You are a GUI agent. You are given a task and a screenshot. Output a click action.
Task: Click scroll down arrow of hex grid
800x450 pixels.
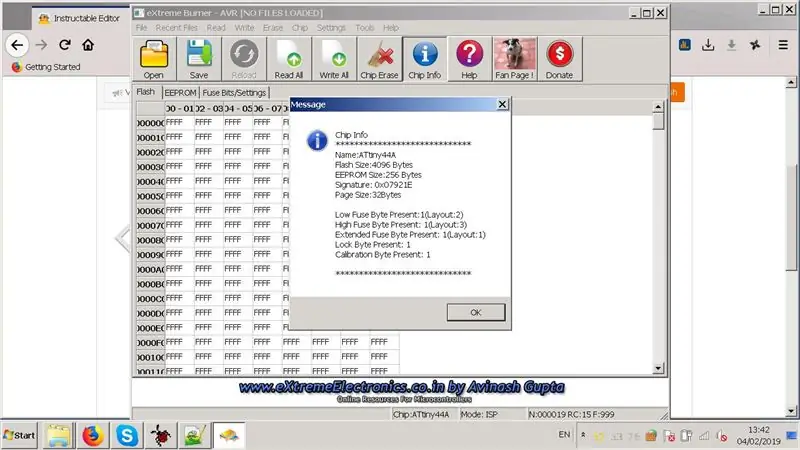point(658,368)
